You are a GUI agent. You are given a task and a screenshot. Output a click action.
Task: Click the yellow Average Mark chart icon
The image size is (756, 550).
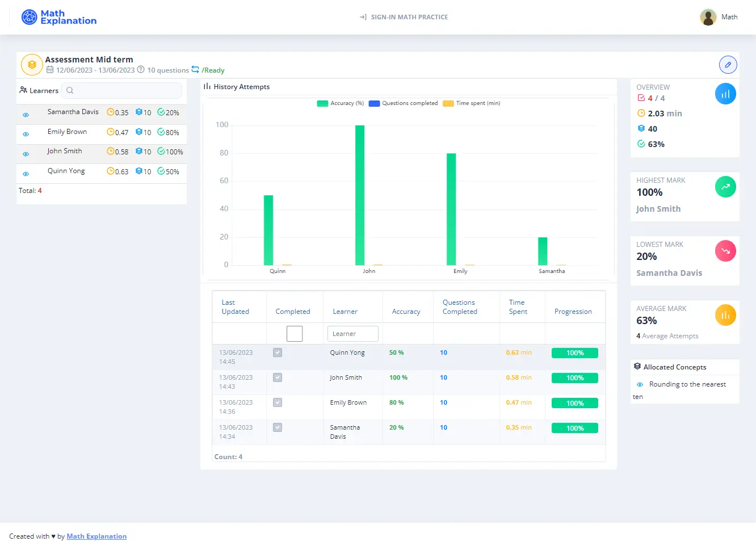click(x=725, y=315)
